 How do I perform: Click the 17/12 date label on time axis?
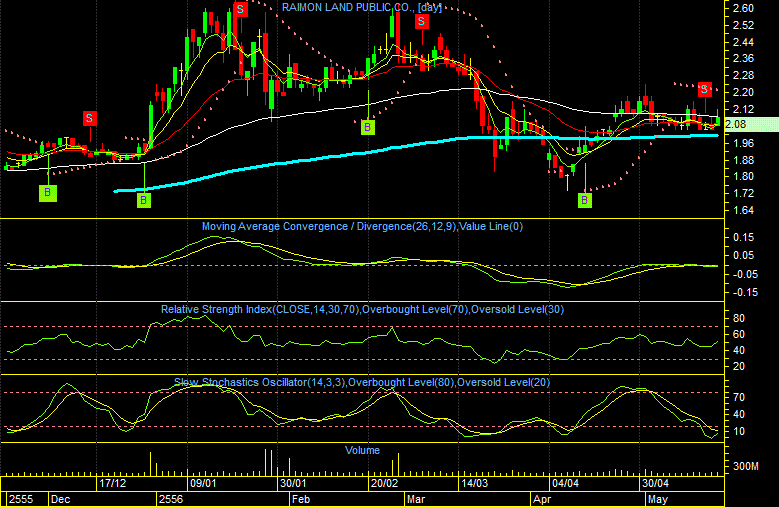coord(113,483)
